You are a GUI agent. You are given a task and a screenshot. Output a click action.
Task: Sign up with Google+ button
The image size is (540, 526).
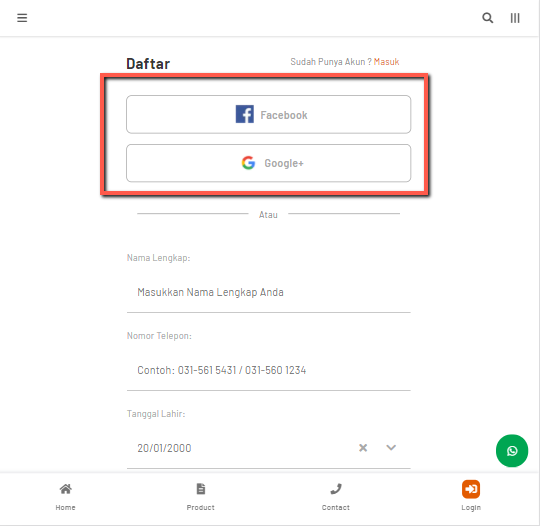pyautogui.click(x=269, y=163)
